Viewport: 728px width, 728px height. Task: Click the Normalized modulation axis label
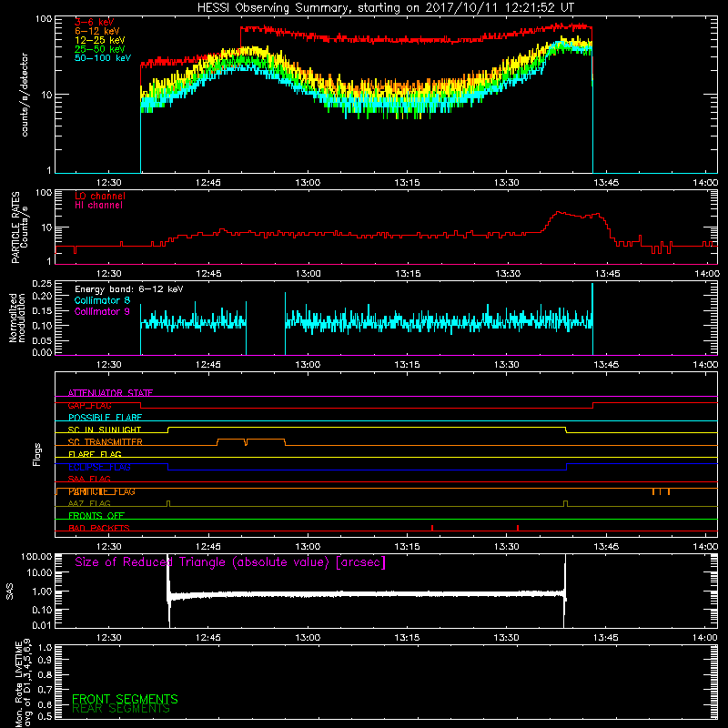17,318
